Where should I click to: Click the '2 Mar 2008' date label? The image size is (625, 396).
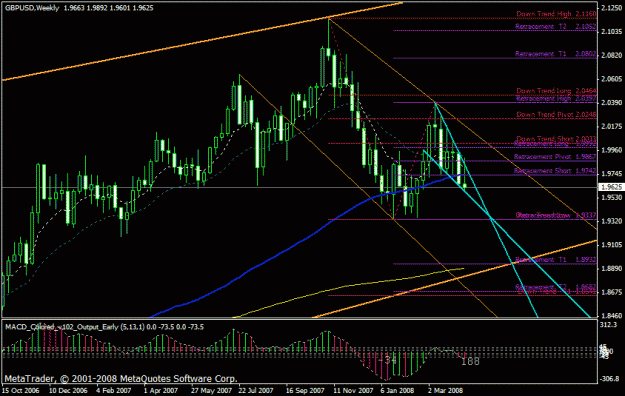pyautogui.click(x=445, y=390)
